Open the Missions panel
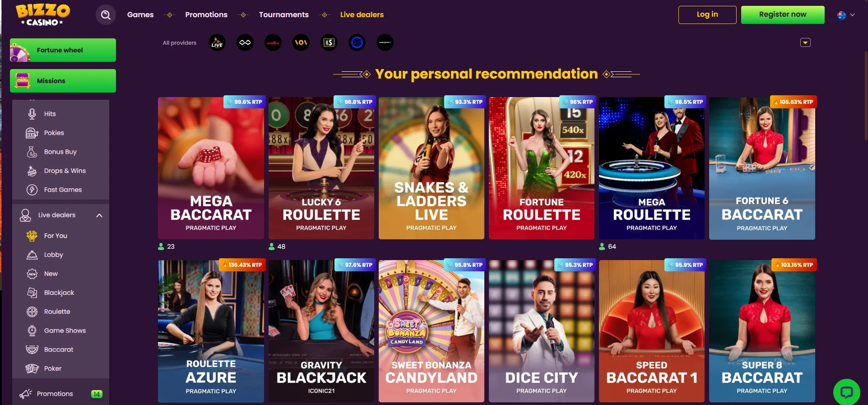 tap(63, 81)
